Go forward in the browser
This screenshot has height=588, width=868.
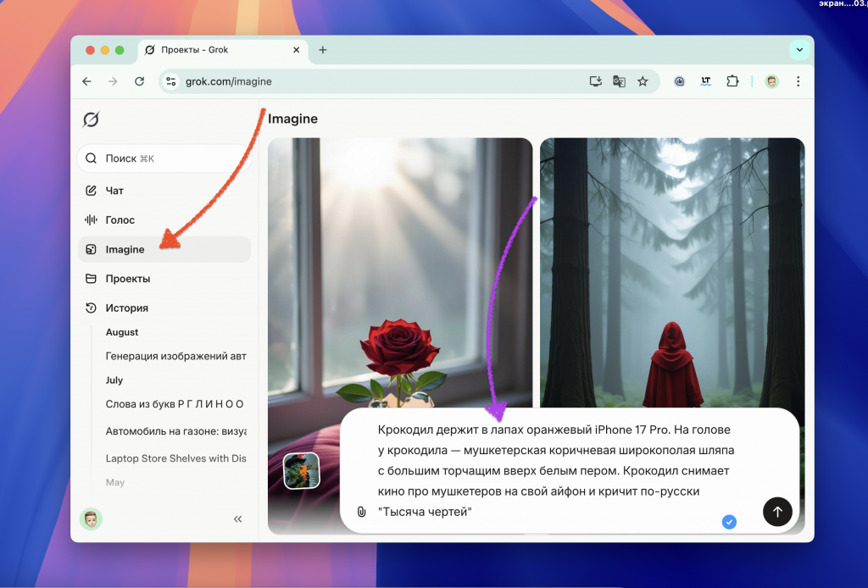pyautogui.click(x=113, y=82)
